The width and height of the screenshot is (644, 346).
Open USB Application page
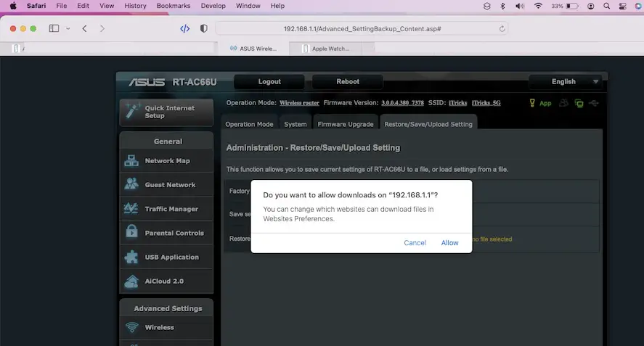pos(166,257)
